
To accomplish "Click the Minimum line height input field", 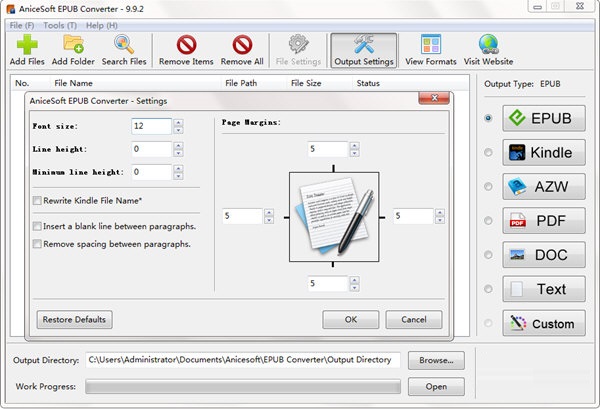I will (152, 172).
